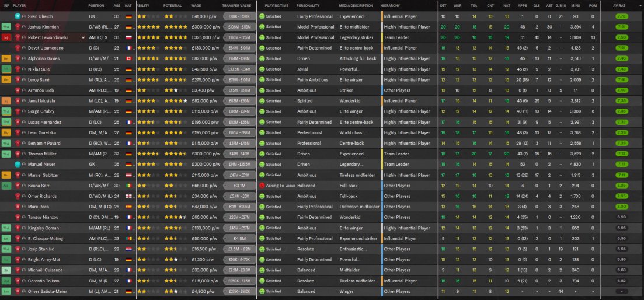Click E. Choupo-Moting's £4.5M transfer value
The height and width of the screenshot is (300, 644).
pyautogui.click(x=239, y=239)
